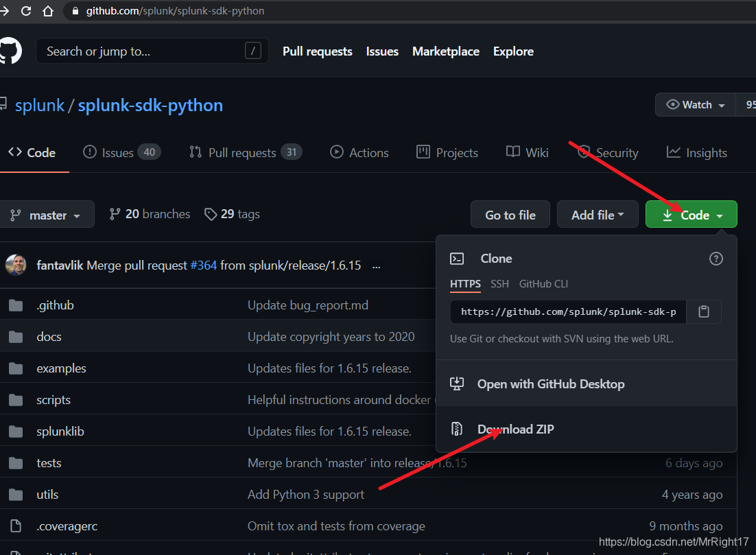Switch to the repository Code tab
Viewport: 756px width, 555px height.
33,152
